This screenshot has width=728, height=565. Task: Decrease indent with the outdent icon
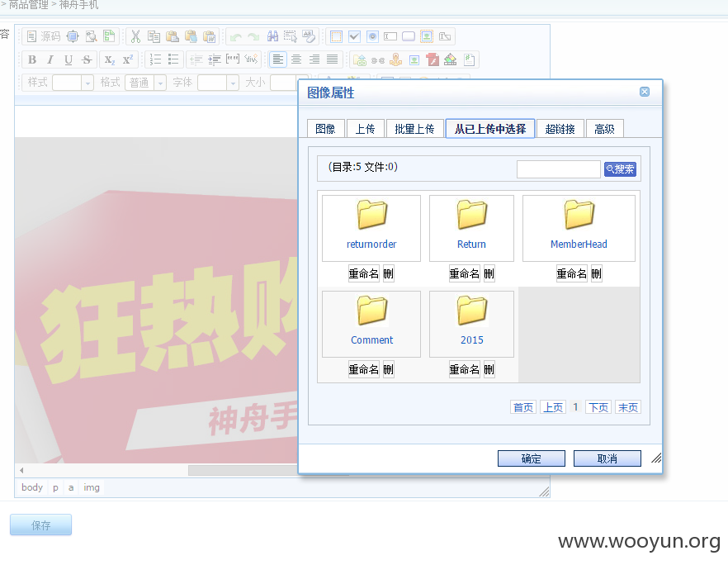click(x=196, y=59)
